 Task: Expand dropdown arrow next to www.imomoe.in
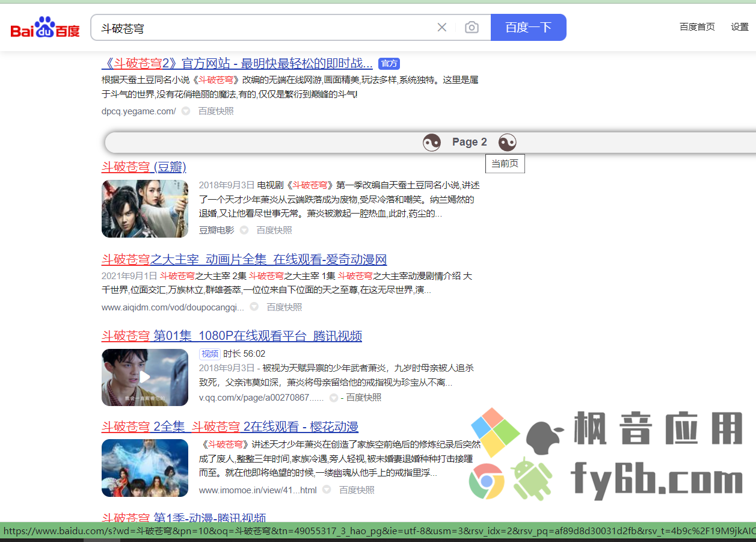point(327,490)
